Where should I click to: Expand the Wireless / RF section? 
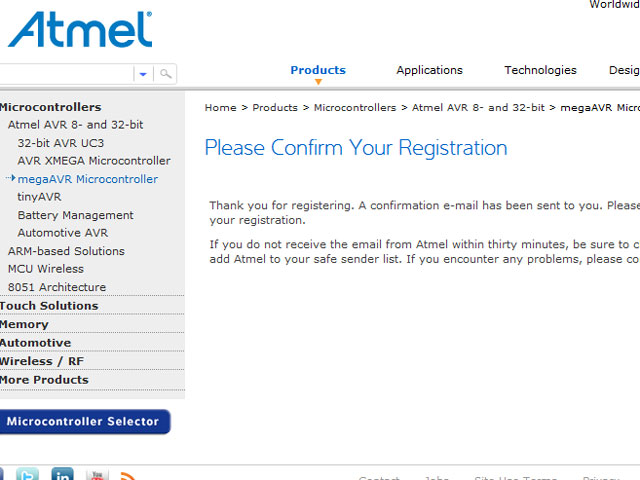41,361
